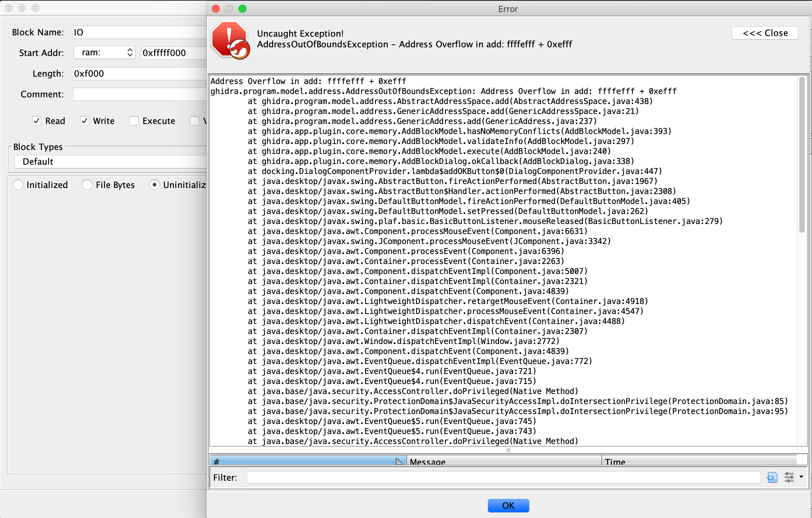
Task: Uncheck the Read permission checkbox
Action: [x=37, y=120]
